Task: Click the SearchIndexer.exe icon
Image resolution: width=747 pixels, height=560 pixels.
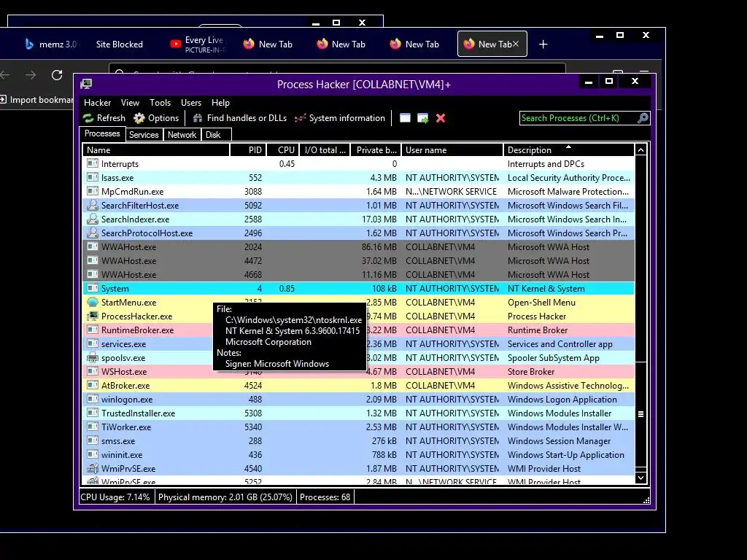Action: coord(93,219)
